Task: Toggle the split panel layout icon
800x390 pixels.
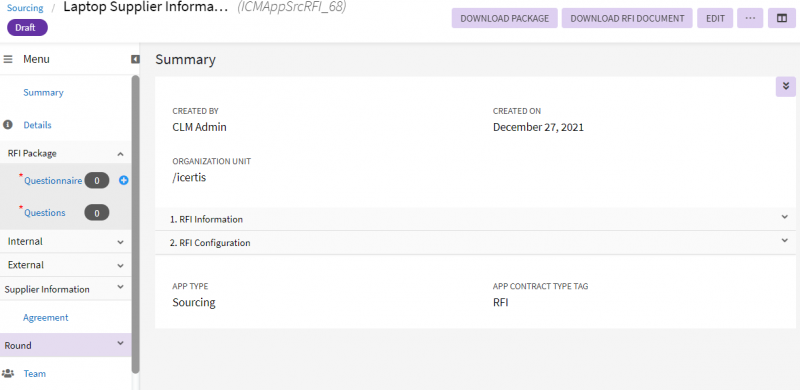Action: (782, 18)
